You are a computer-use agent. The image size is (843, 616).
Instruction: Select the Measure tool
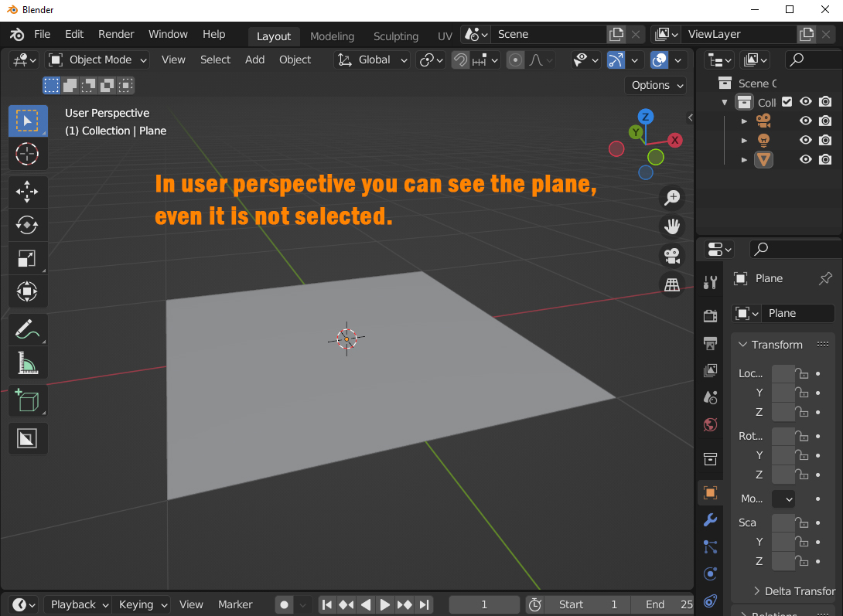[x=27, y=362]
